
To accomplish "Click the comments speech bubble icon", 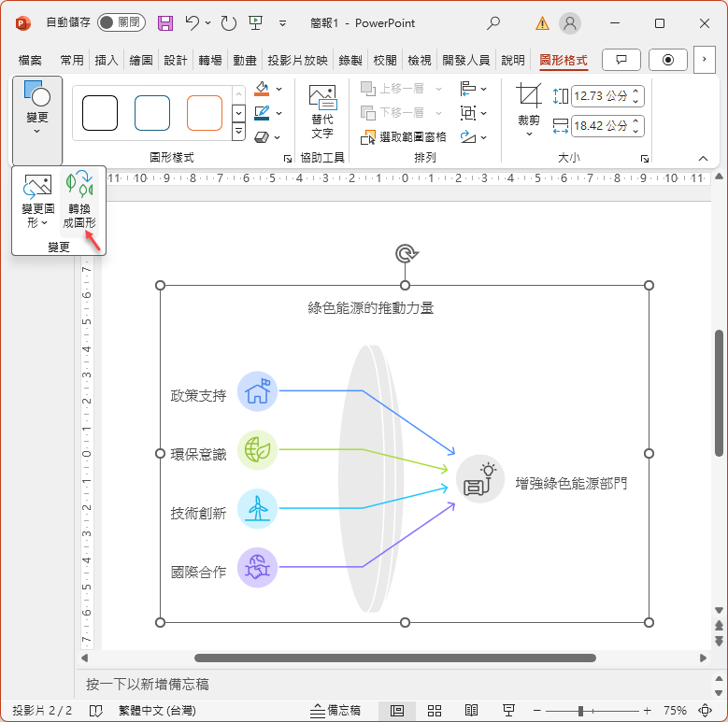I will coord(621,60).
